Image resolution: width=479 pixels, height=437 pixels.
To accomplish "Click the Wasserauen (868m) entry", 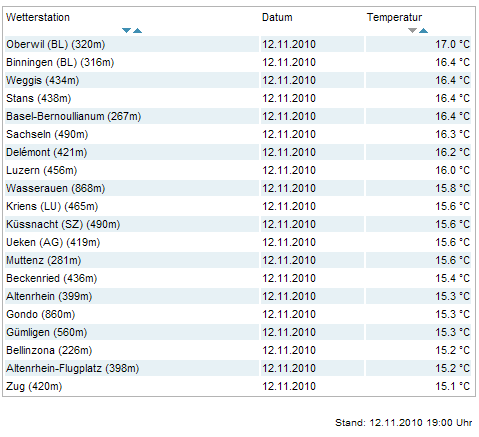I will (x=55, y=188).
